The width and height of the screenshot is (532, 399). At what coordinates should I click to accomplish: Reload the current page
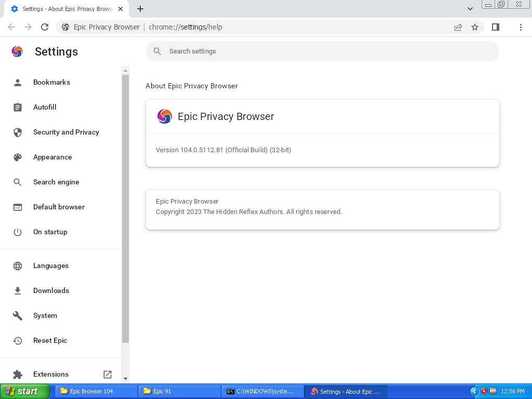point(45,27)
